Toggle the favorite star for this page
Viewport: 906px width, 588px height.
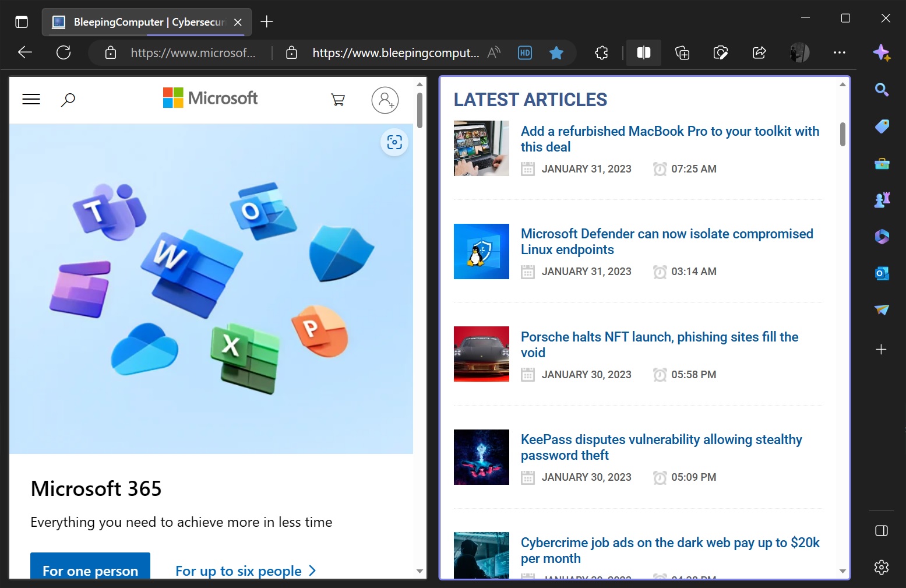(x=556, y=52)
